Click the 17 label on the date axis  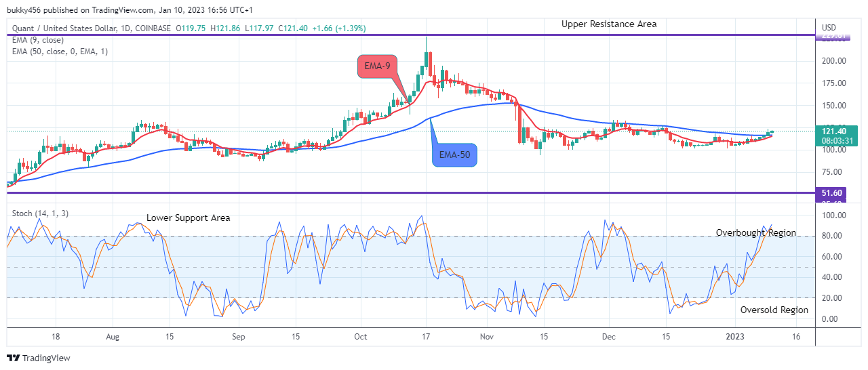tap(425, 336)
